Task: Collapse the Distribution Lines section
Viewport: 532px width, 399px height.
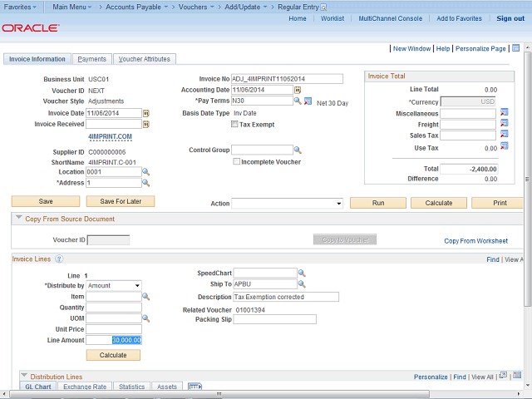Action: click(x=23, y=377)
